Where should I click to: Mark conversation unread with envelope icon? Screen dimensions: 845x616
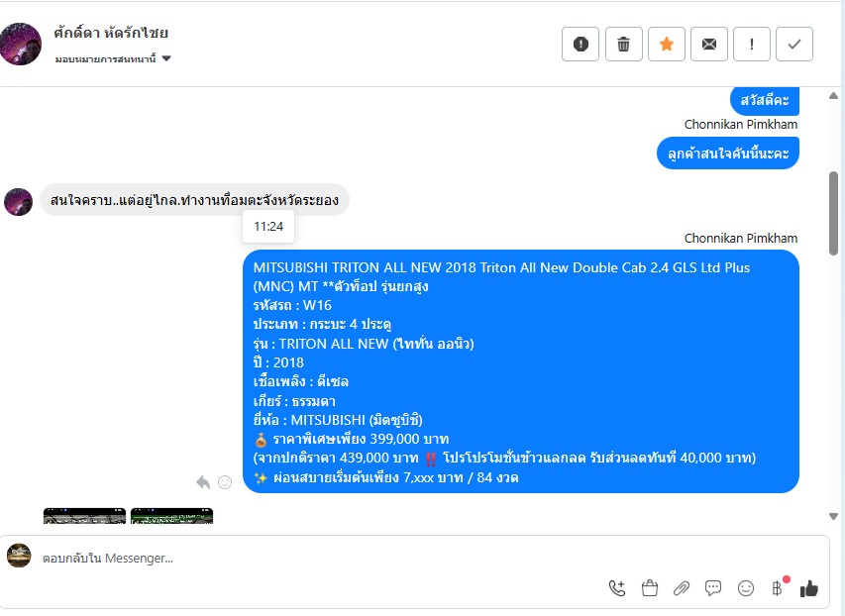pos(708,44)
